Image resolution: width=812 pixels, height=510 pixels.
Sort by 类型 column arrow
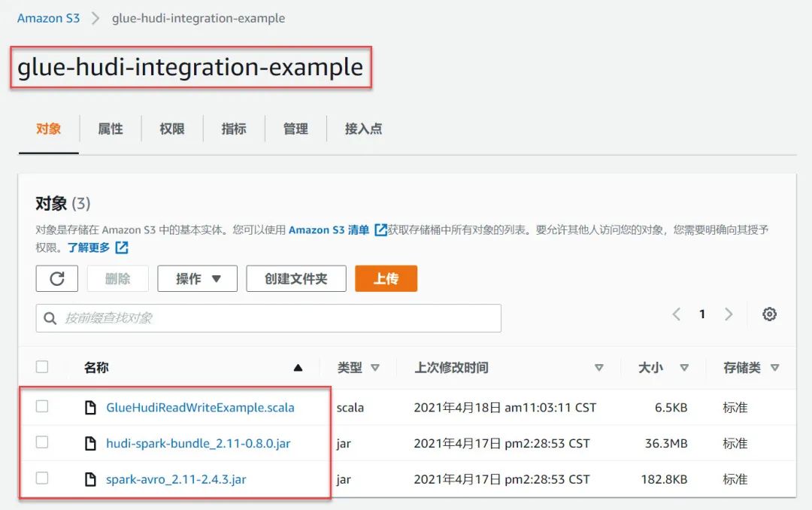click(x=375, y=368)
